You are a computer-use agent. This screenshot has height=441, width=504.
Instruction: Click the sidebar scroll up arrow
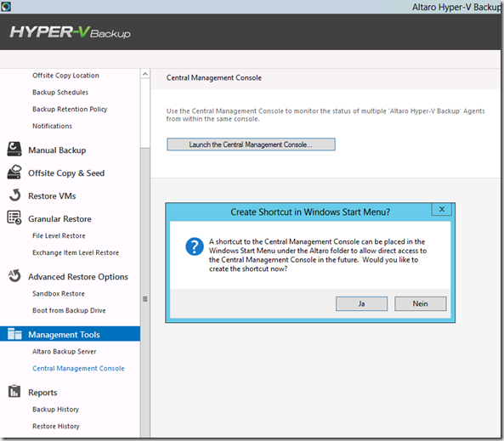pos(145,74)
